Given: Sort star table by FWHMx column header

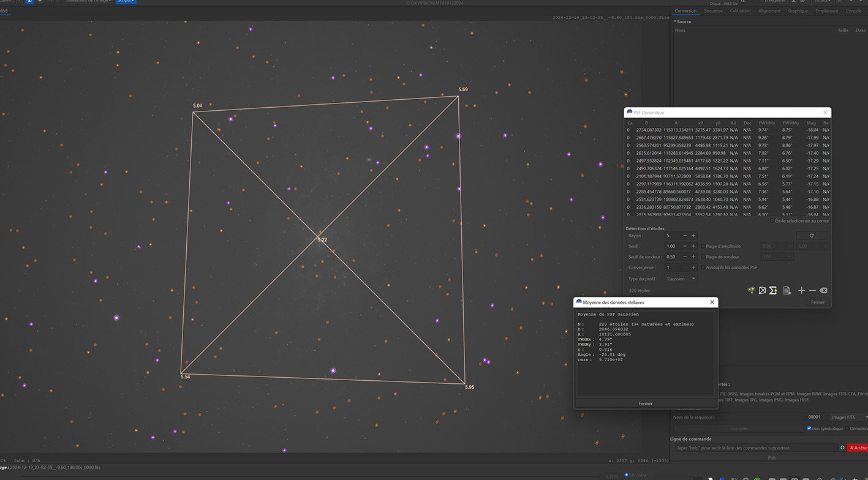Looking at the screenshot, I should tap(768, 122).
